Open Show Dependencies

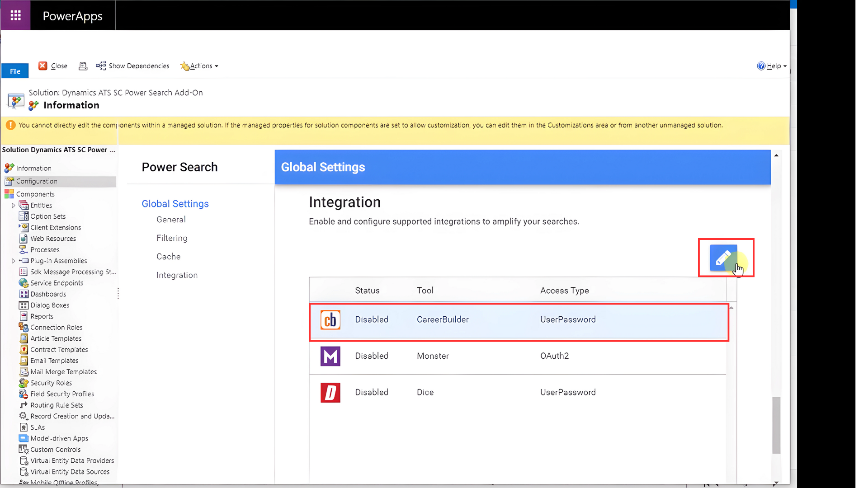pyautogui.click(x=132, y=66)
